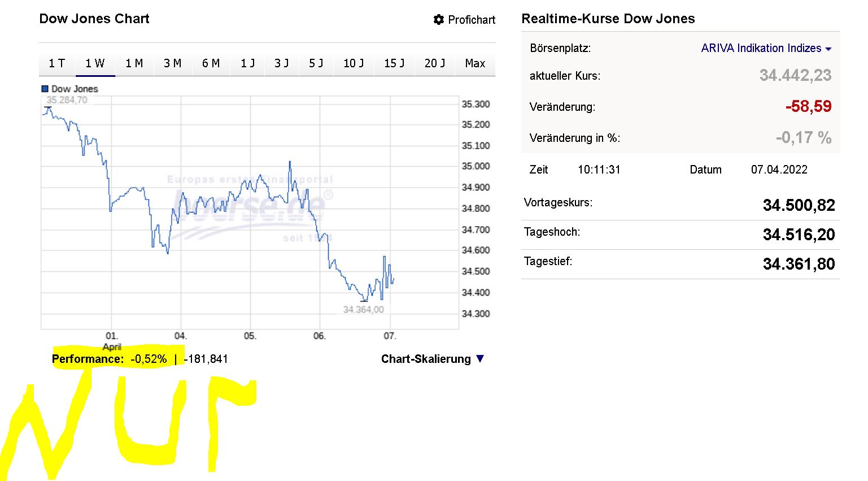Select the 20 J timeframe tab
Screen dimensions: 868x481
435,63
